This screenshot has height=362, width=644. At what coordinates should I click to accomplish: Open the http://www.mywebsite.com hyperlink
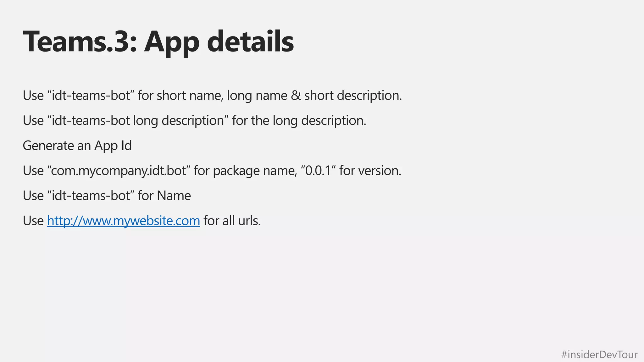[x=123, y=221]
